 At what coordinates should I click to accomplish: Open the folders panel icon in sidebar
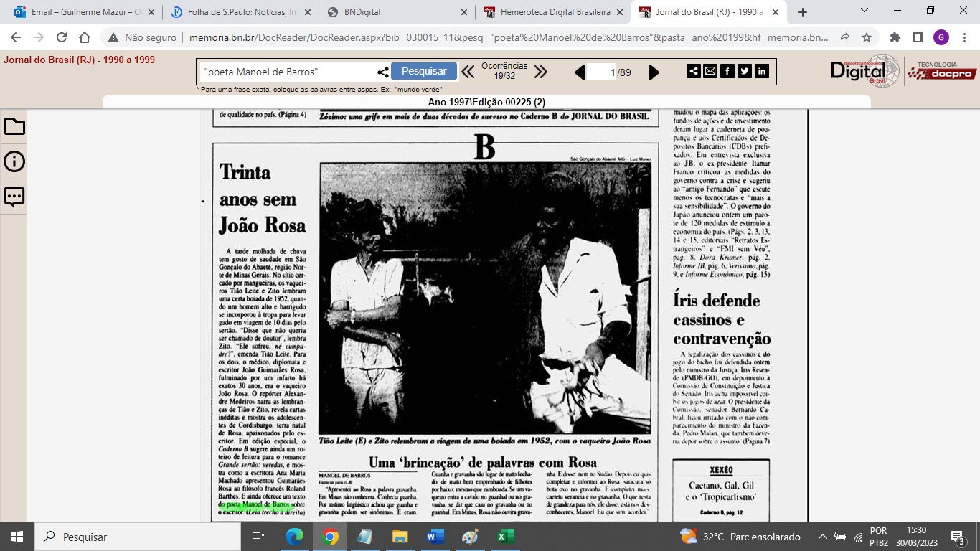click(14, 127)
